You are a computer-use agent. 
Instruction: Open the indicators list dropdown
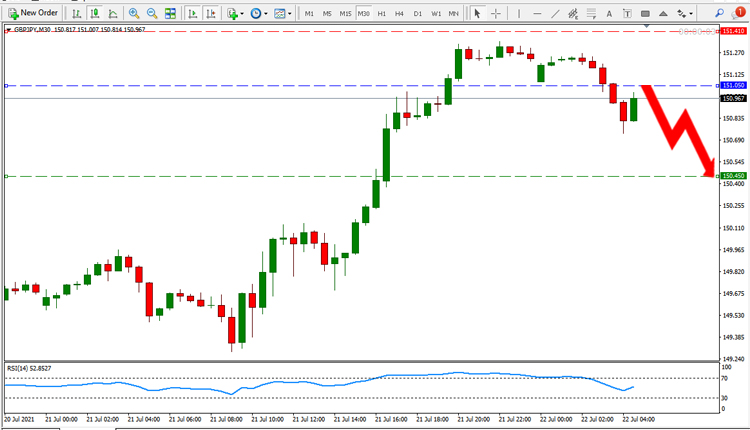coord(235,13)
